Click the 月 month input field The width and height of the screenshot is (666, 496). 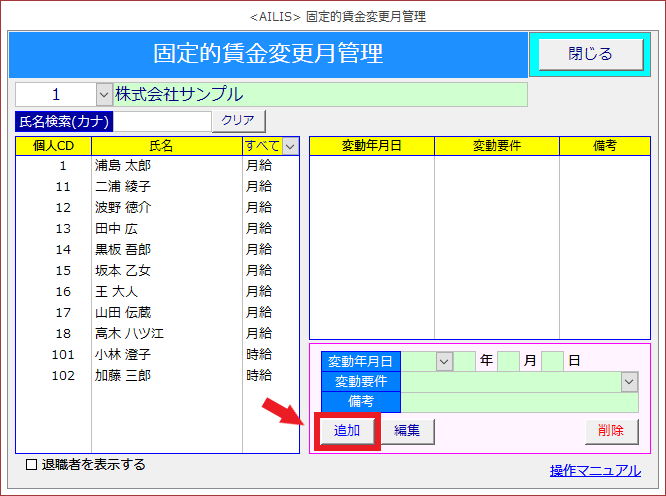click(x=508, y=361)
